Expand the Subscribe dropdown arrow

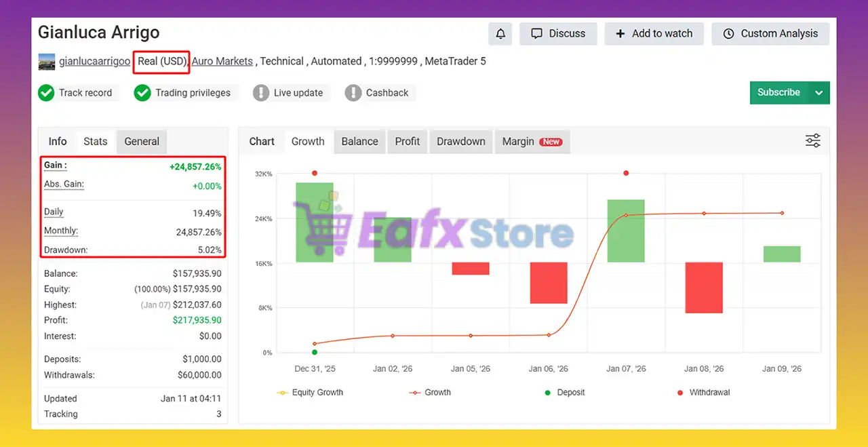(819, 93)
